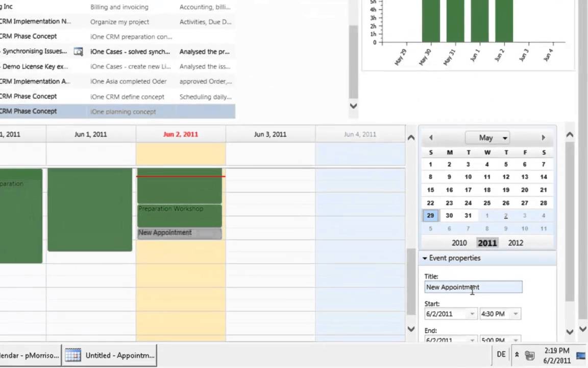
Task: Select the green event on Jun 1
Action: tap(90, 210)
